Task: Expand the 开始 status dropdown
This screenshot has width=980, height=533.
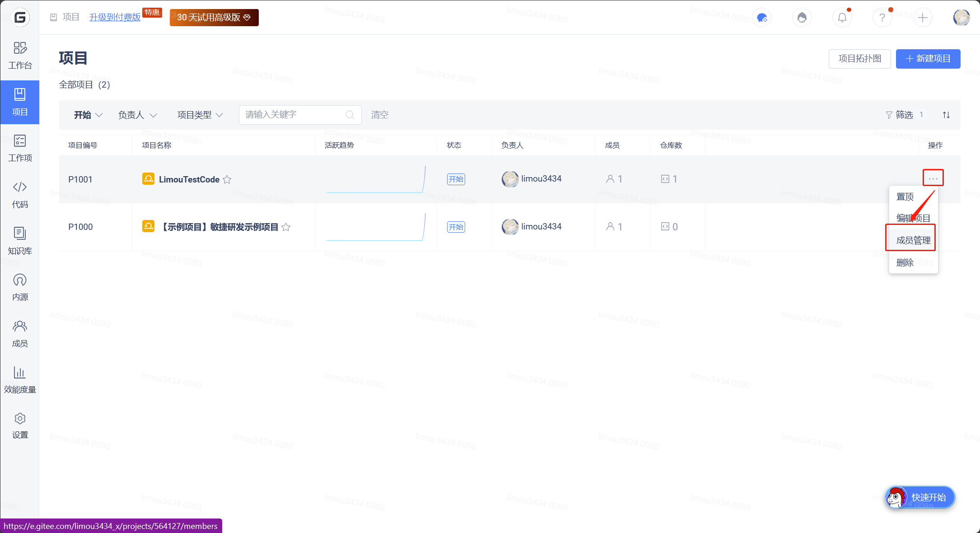Action: [88, 115]
